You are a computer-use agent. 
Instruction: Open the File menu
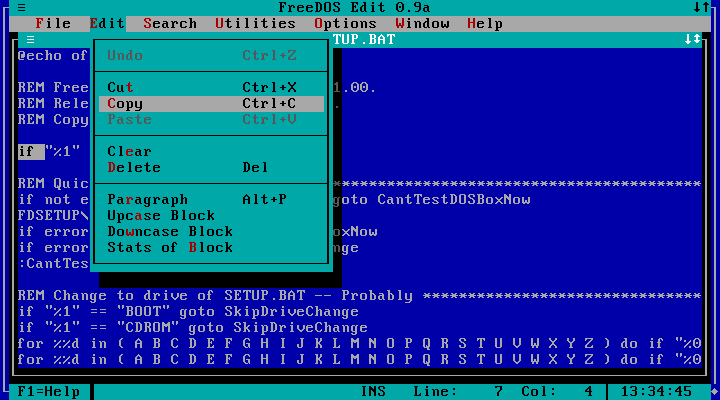click(x=53, y=23)
